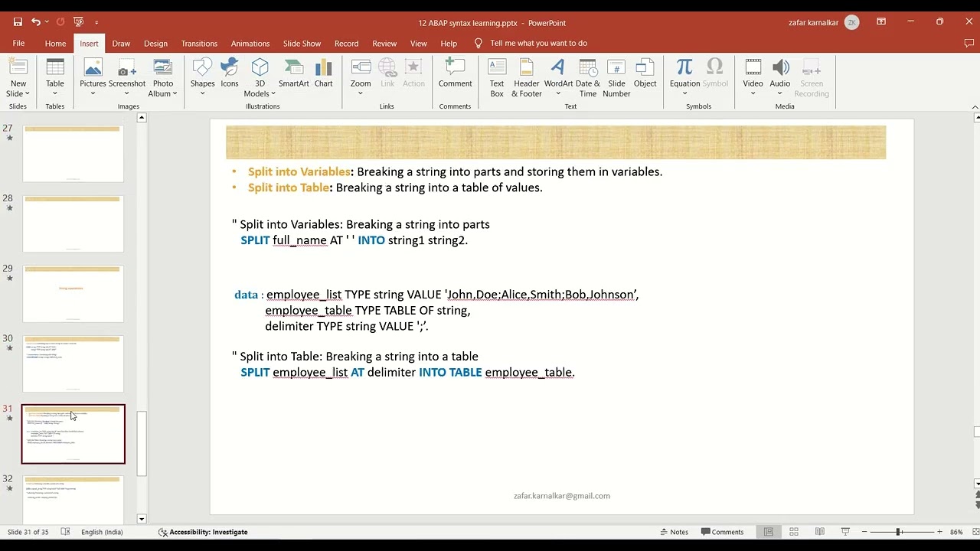Start slideshow from the quick access toolbar
Viewport: 980px width, 551px height.
pyautogui.click(x=79, y=22)
